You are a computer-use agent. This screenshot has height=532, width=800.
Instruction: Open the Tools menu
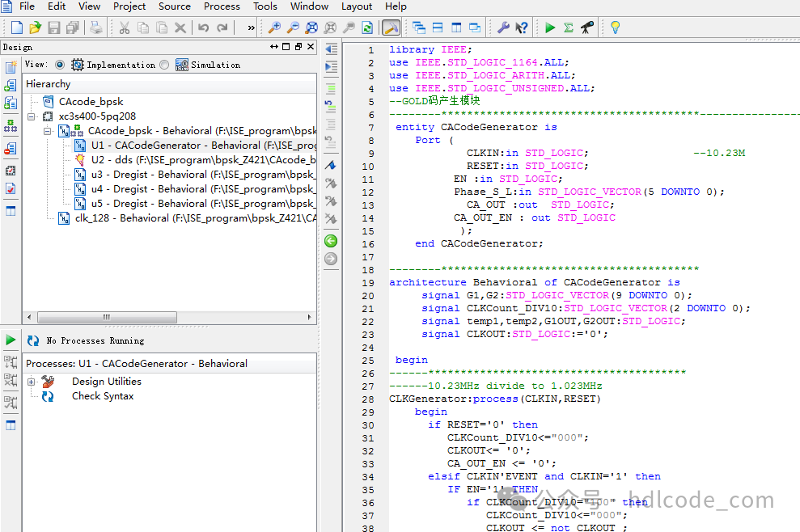(x=265, y=6)
